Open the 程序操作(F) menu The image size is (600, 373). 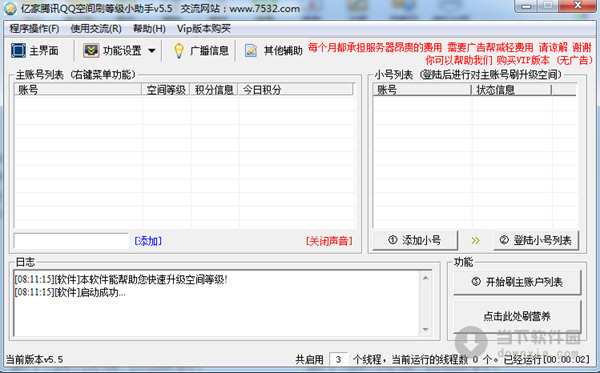point(34,29)
